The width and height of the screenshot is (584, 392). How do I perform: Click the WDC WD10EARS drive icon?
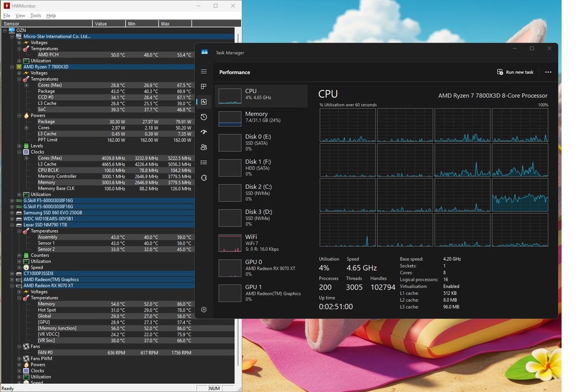click(19, 219)
